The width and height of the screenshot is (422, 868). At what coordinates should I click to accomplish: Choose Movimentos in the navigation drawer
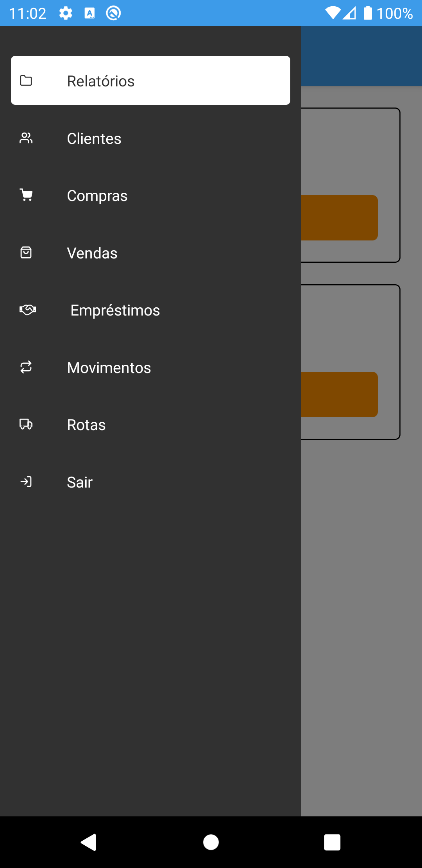coord(150,368)
